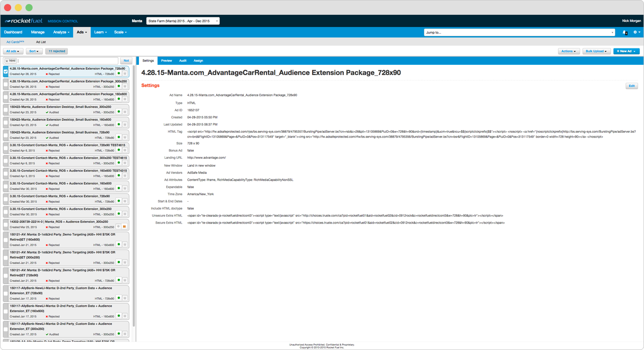The height and width of the screenshot is (350, 644).
Task: Click the pause icon on 150121-AV (160x600) ad
Action: [x=125, y=245]
